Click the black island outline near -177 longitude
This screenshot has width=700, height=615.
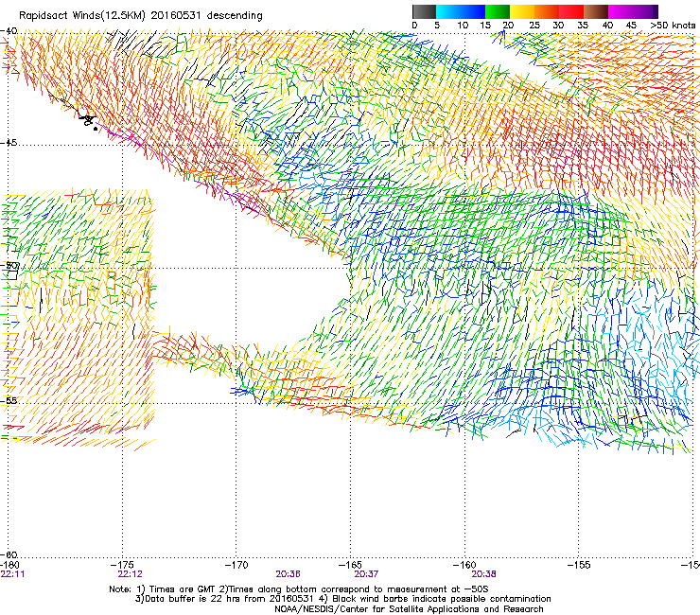88,121
